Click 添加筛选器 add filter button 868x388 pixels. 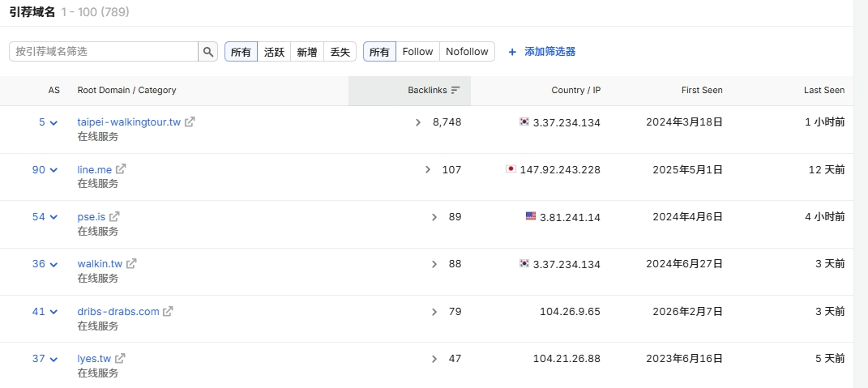(542, 52)
